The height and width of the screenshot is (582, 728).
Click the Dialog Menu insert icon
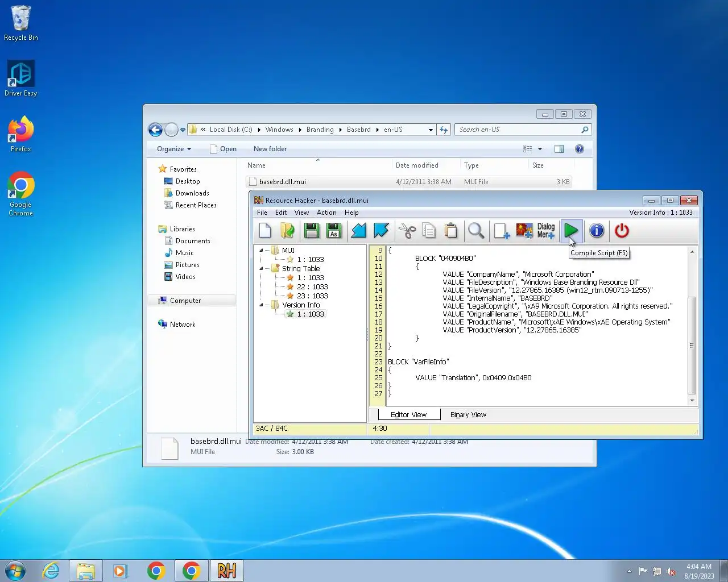point(546,231)
